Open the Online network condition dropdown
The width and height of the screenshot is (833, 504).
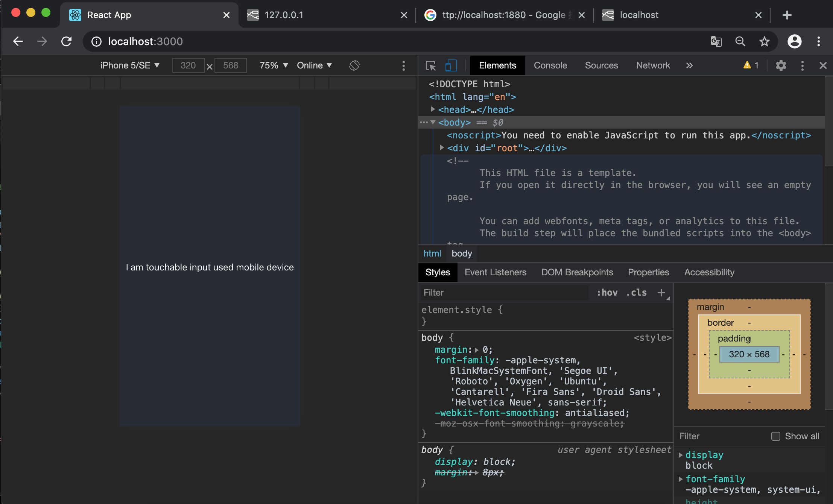313,65
